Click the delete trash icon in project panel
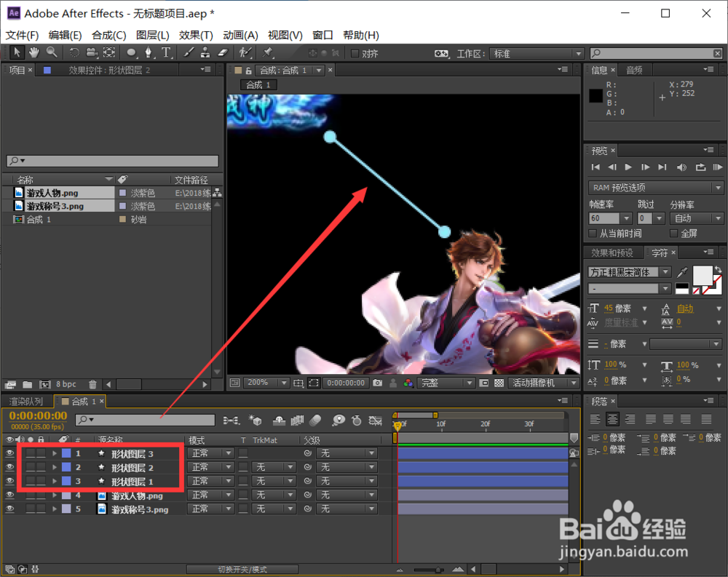 (x=93, y=384)
